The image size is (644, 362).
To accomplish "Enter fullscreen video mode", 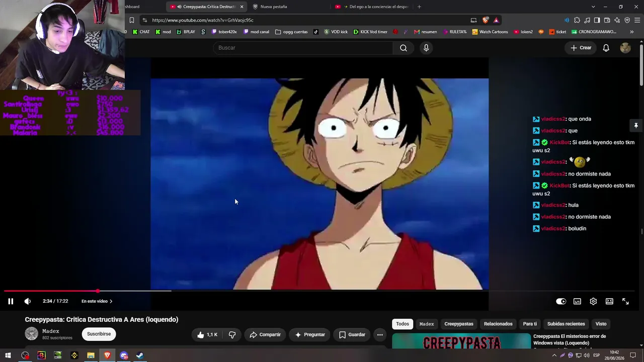I will point(625,301).
